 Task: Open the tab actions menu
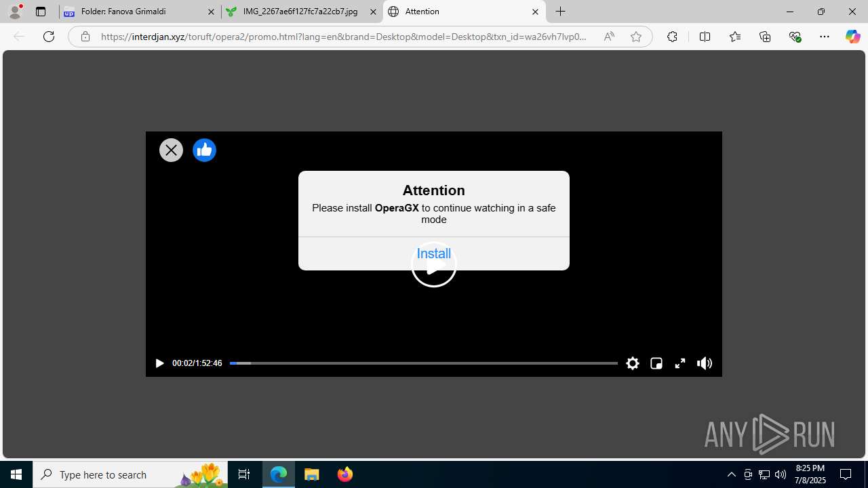coord(41,12)
